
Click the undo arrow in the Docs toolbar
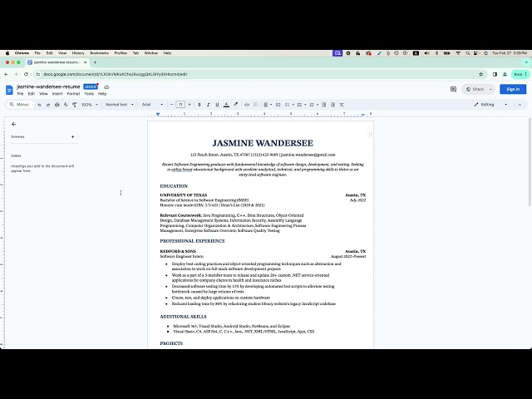pyautogui.click(x=39, y=105)
